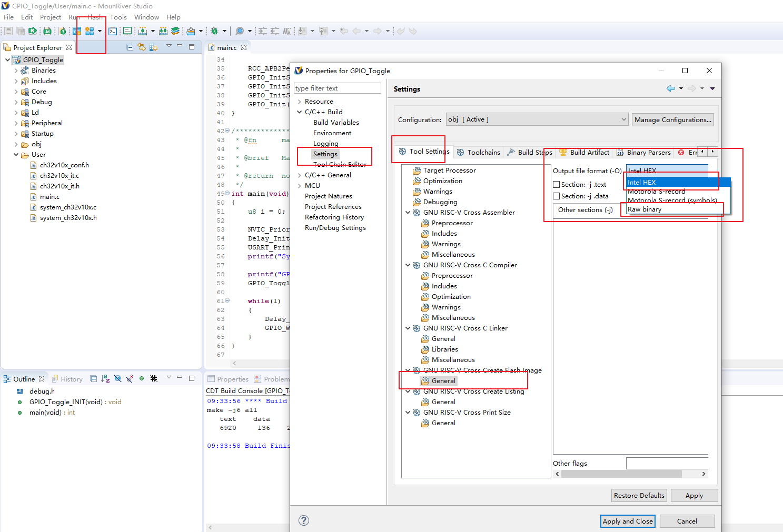Screen dimensions: 783x532
Task: Select Intel HEX in output format list
Action: (x=678, y=182)
